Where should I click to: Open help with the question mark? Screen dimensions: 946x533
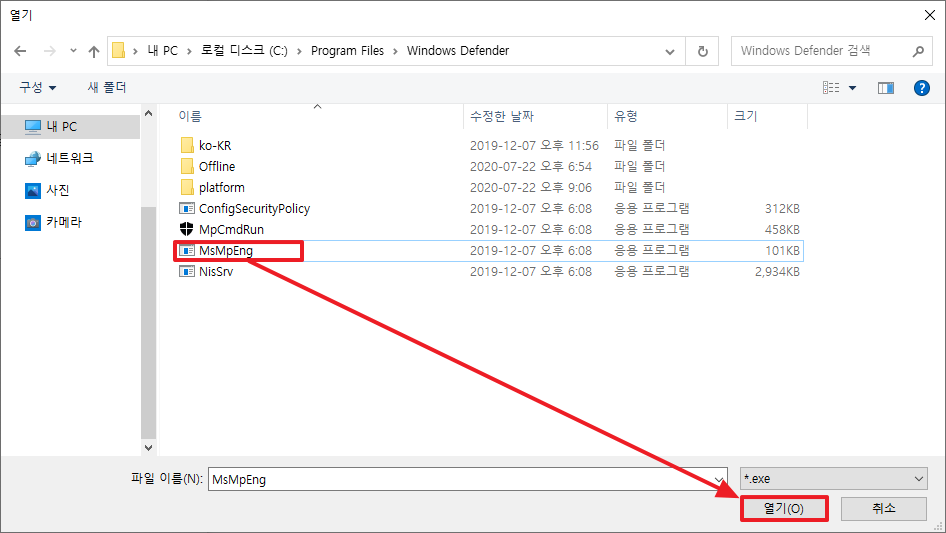[921, 88]
